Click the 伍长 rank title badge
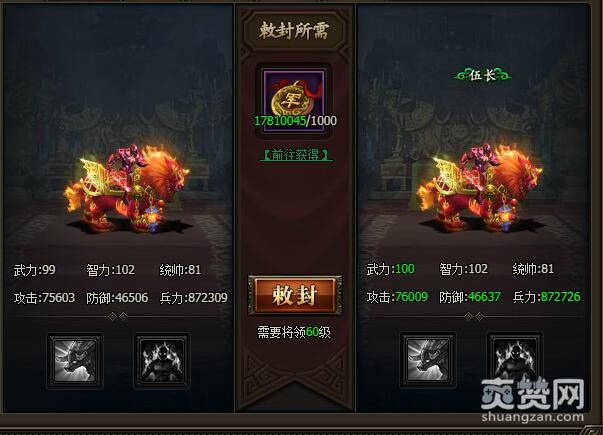This screenshot has height=435, width=603. point(482,75)
